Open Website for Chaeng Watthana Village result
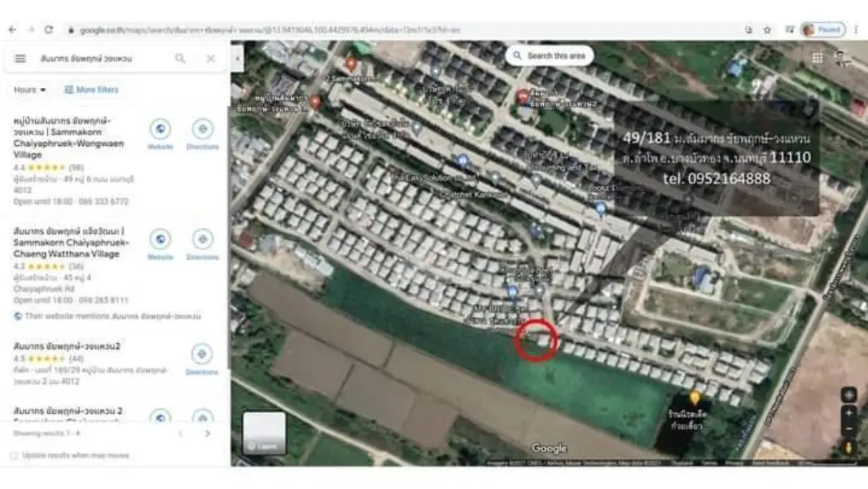Screen dimensions: 868x489 tap(160, 244)
